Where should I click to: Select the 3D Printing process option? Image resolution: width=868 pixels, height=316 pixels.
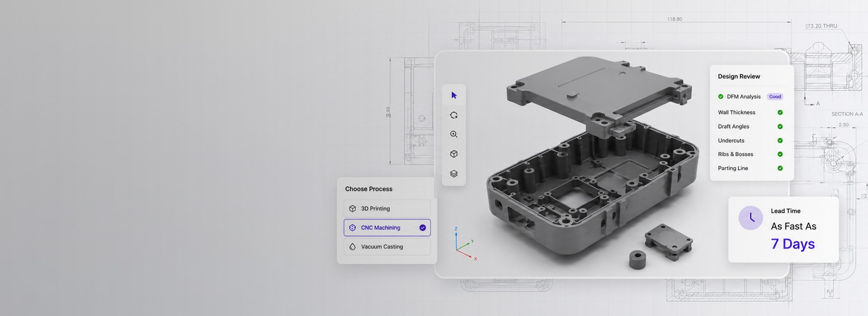click(387, 209)
